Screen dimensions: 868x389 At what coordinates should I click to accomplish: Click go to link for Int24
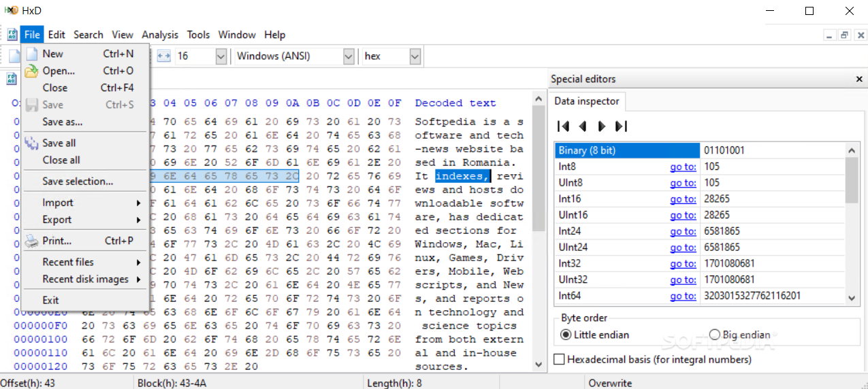[x=683, y=232]
